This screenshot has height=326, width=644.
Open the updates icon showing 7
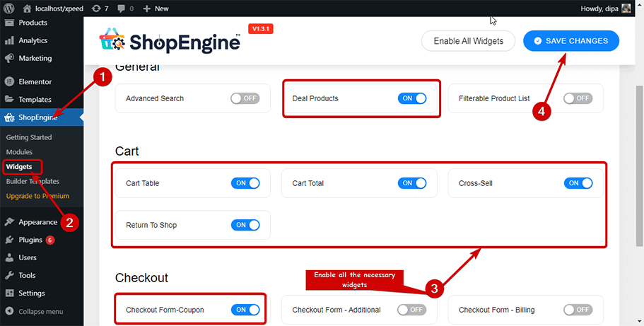pyautogui.click(x=95, y=8)
